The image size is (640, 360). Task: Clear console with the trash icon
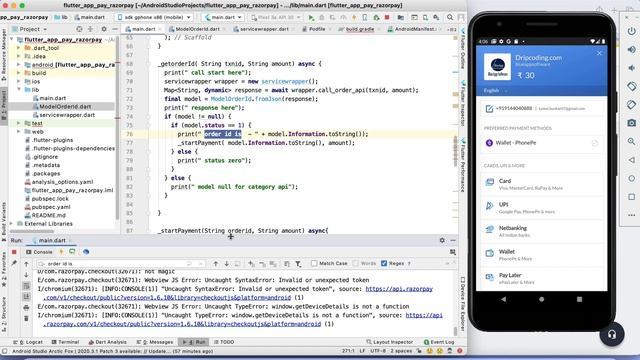click(26, 318)
